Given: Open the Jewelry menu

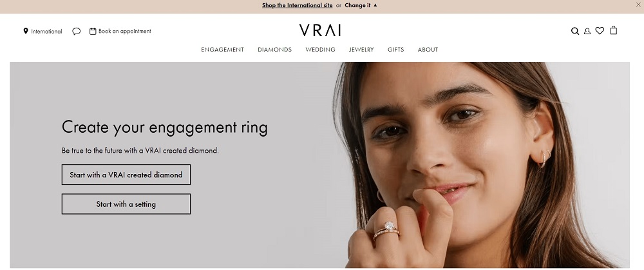Looking at the screenshot, I should click(361, 50).
